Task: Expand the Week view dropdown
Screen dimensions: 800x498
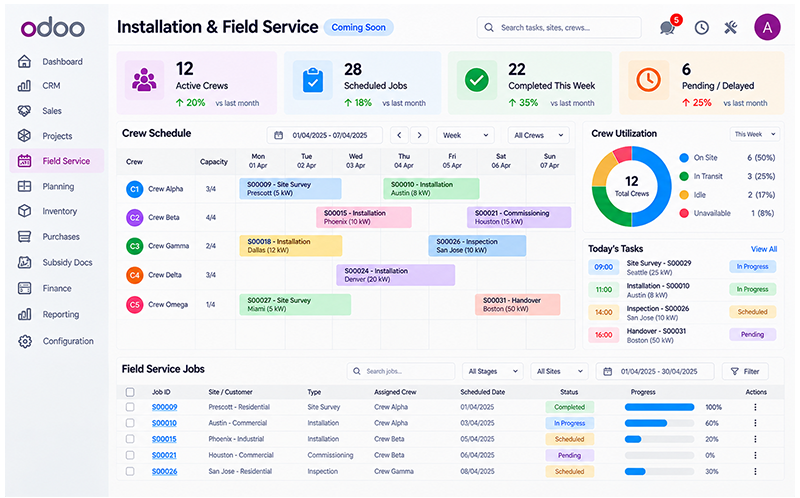Action: point(465,135)
